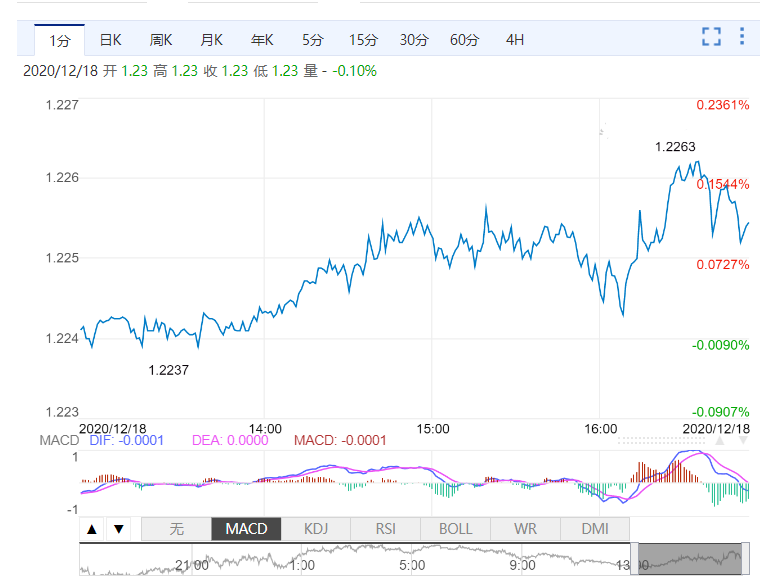Select the 4H interval tab
779x586 pixels.
click(515, 40)
